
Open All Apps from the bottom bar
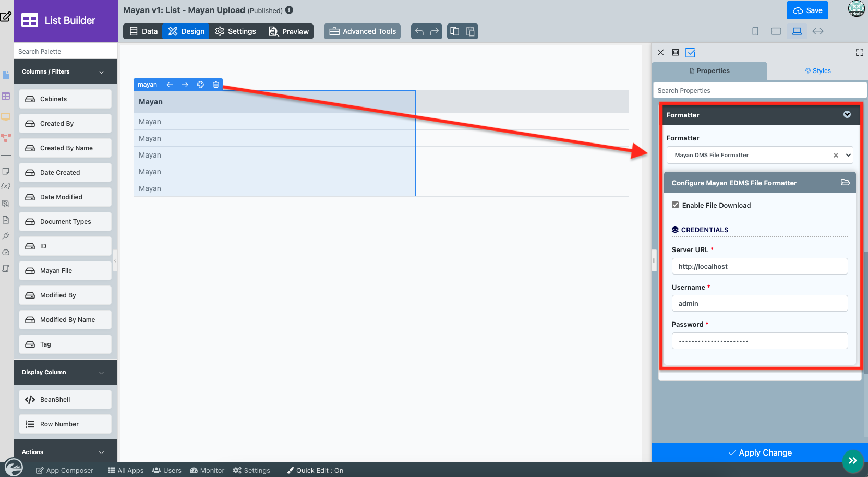[x=126, y=470]
